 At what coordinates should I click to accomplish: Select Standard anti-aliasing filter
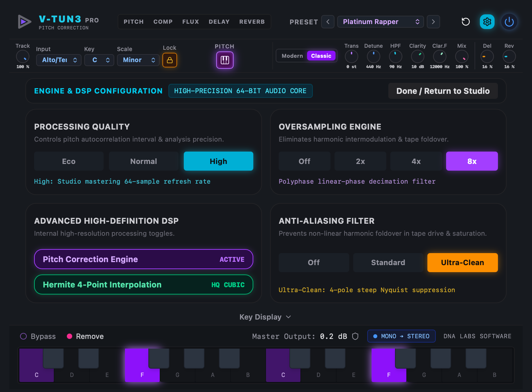[x=388, y=262]
